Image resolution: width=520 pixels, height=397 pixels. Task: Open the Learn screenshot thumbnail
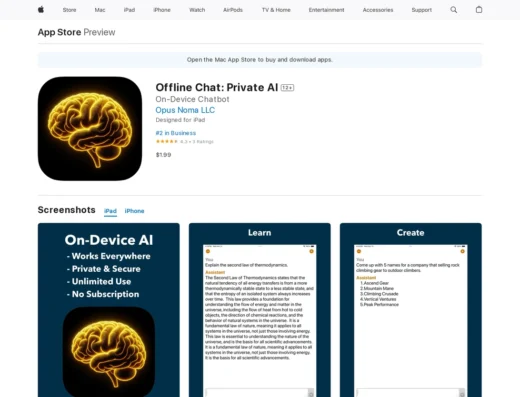pos(260,310)
